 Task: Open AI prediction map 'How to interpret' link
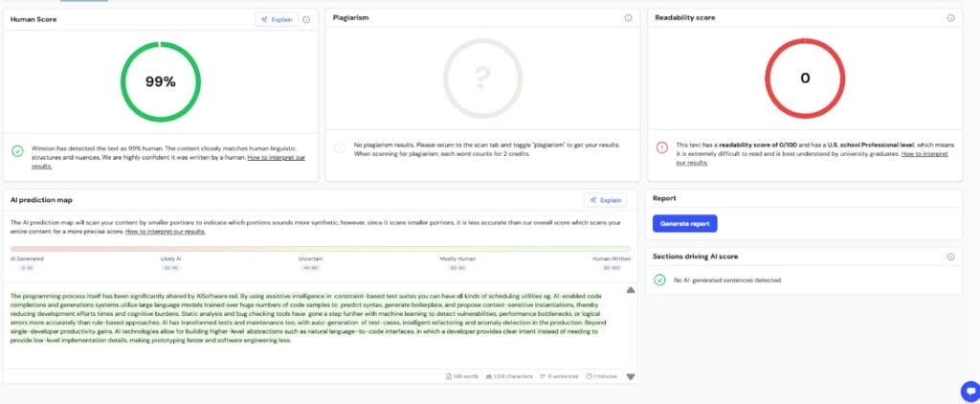[x=165, y=232]
